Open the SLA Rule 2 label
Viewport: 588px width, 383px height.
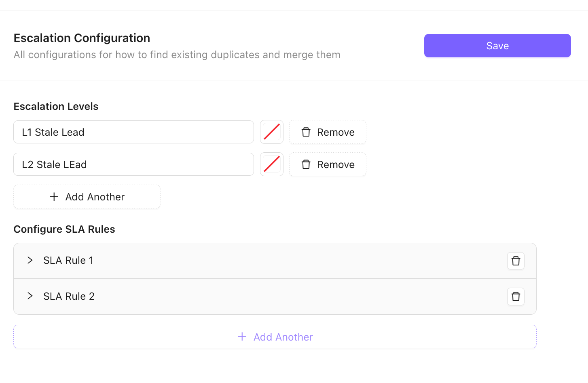pyautogui.click(x=69, y=296)
